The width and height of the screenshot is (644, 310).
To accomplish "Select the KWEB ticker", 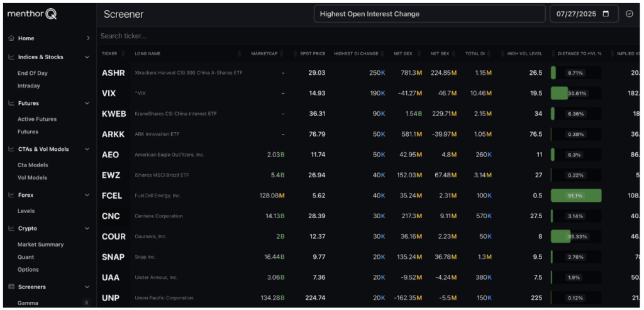I will [x=114, y=114].
